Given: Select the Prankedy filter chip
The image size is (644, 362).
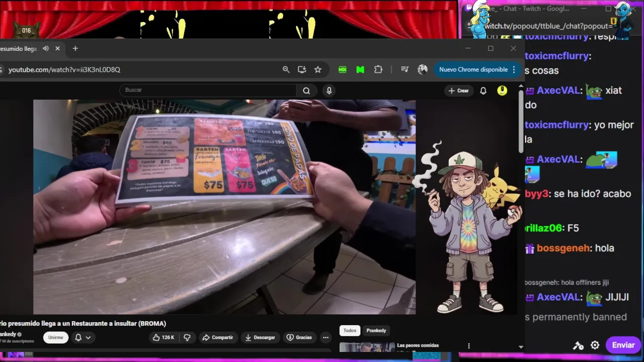Looking at the screenshot, I should pos(376,330).
